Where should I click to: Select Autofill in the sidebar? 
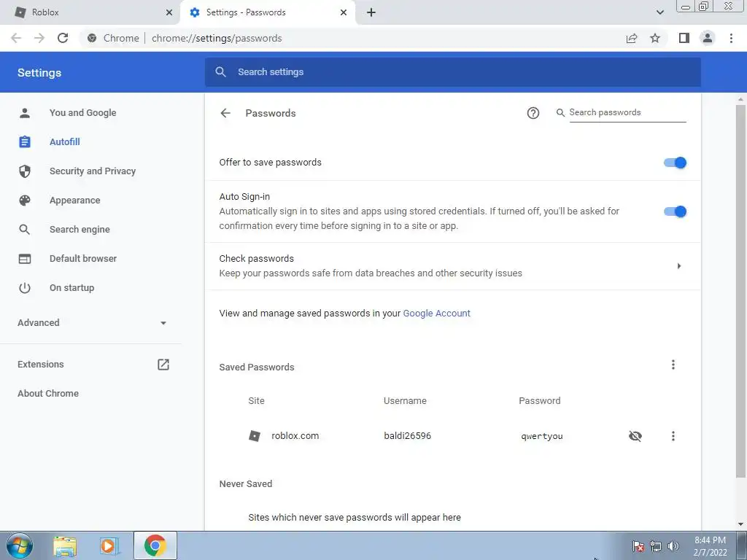[65, 142]
